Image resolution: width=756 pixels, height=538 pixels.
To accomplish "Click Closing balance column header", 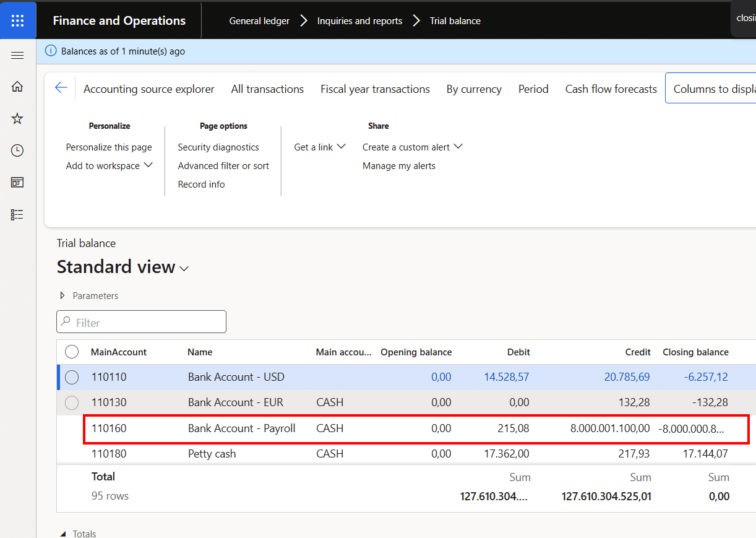I will click(695, 352).
